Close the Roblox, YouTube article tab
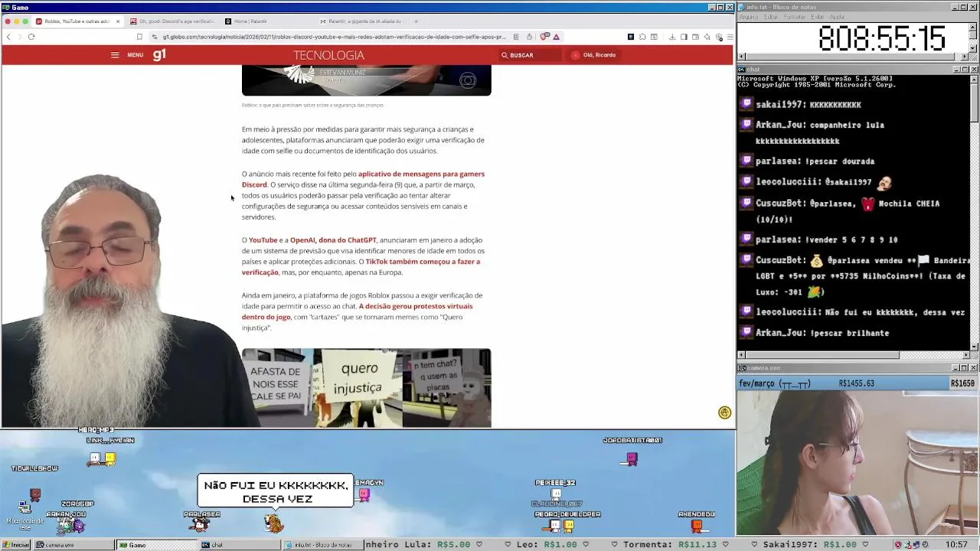 coord(117,21)
